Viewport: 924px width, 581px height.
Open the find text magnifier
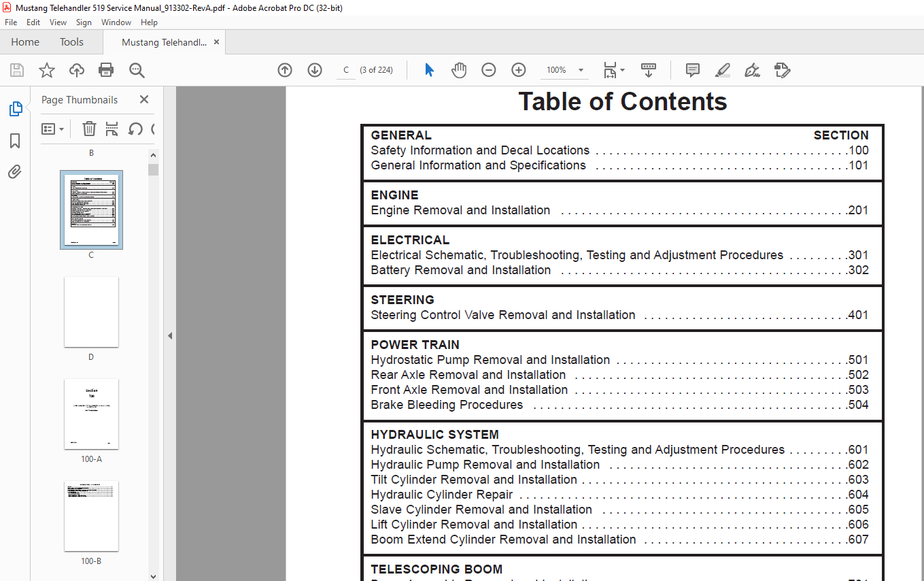(x=137, y=70)
